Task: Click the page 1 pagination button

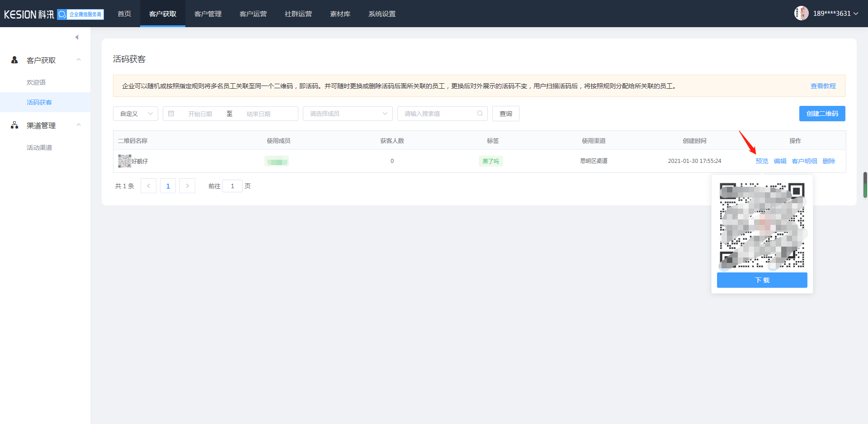Action: 168,186
